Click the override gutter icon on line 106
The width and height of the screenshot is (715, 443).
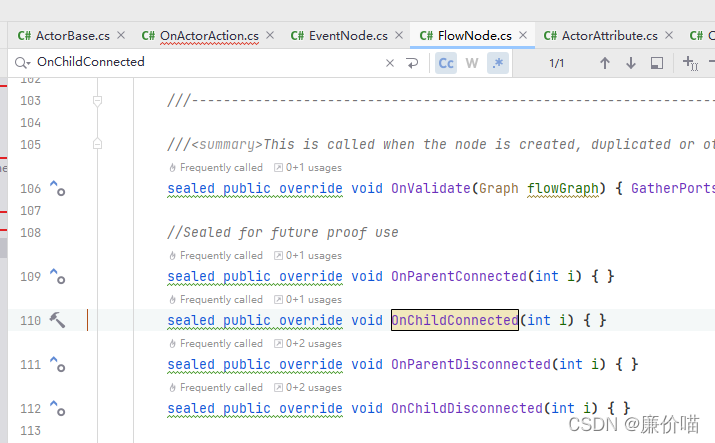click(57, 188)
